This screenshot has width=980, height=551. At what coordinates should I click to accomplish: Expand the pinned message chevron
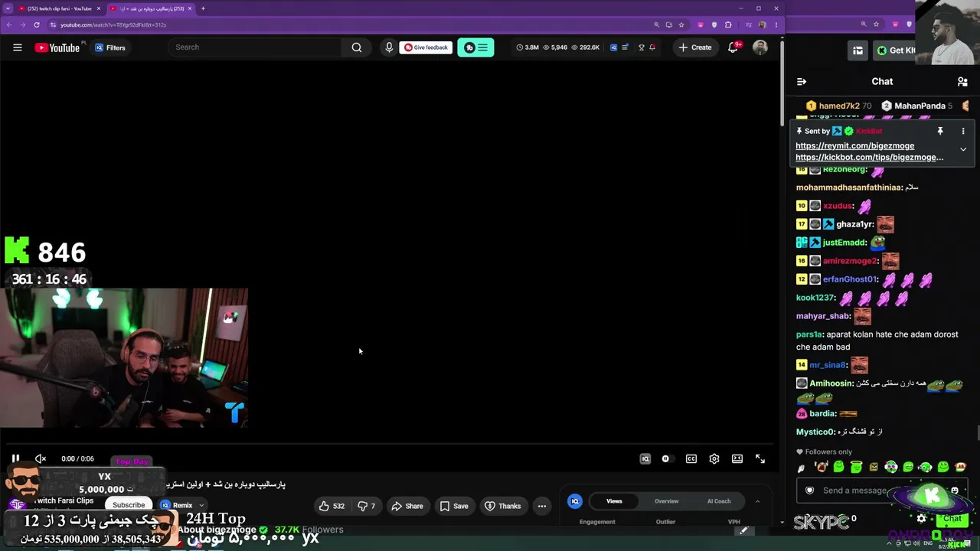pyautogui.click(x=963, y=149)
